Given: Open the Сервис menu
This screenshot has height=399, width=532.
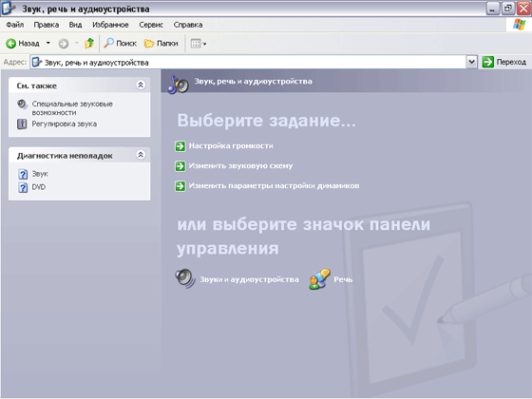Looking at the screenshot, I should [x=151, y=25].
